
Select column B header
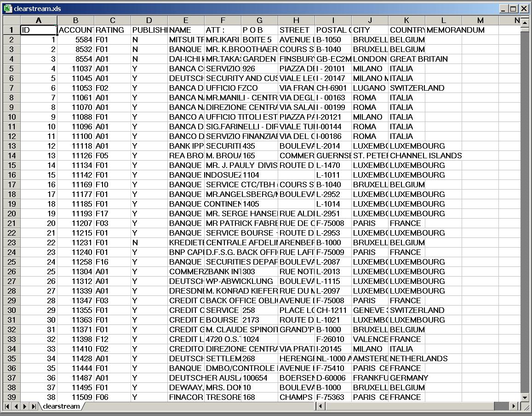75,20
